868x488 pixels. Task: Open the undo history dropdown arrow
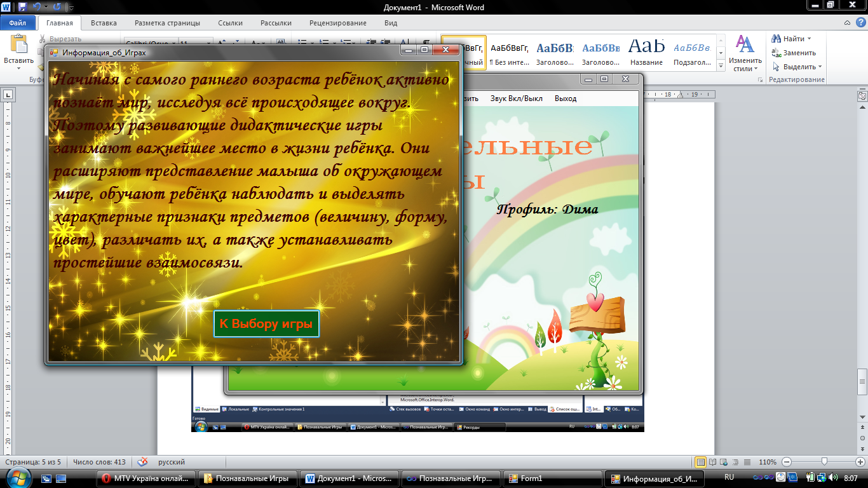pos(45,8)
